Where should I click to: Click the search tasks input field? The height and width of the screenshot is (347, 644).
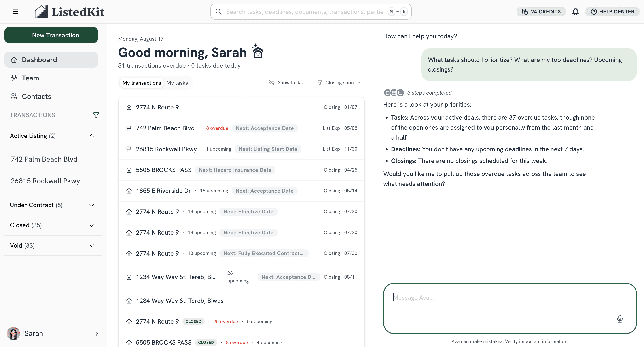point(311,12)
